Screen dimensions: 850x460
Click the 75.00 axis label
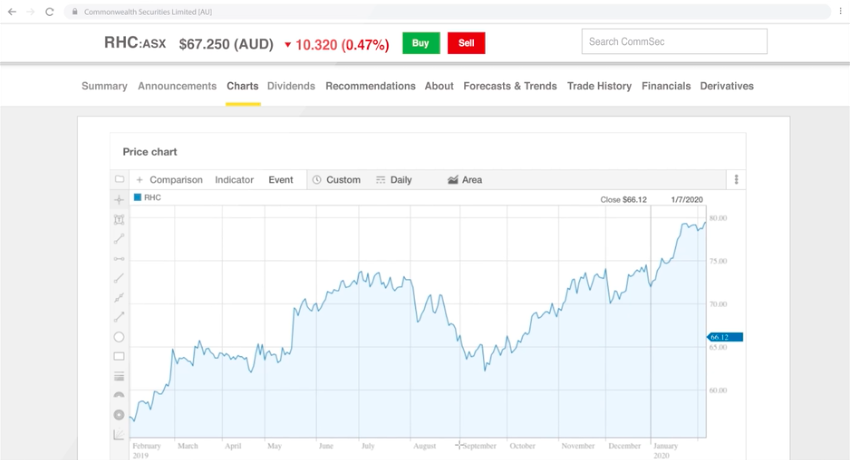pyautogui.click(x=718, y=261)
